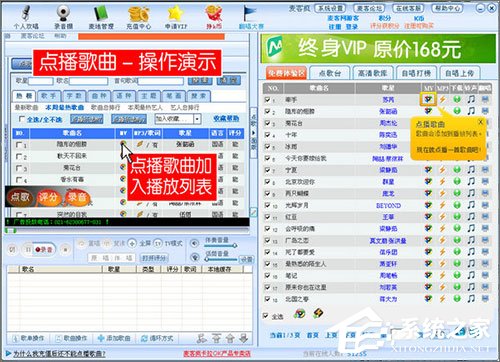Image resolution: width=500 pixels, height=362 pixels.
Task: Open the webcam recording studio icon
Action: 63,13
